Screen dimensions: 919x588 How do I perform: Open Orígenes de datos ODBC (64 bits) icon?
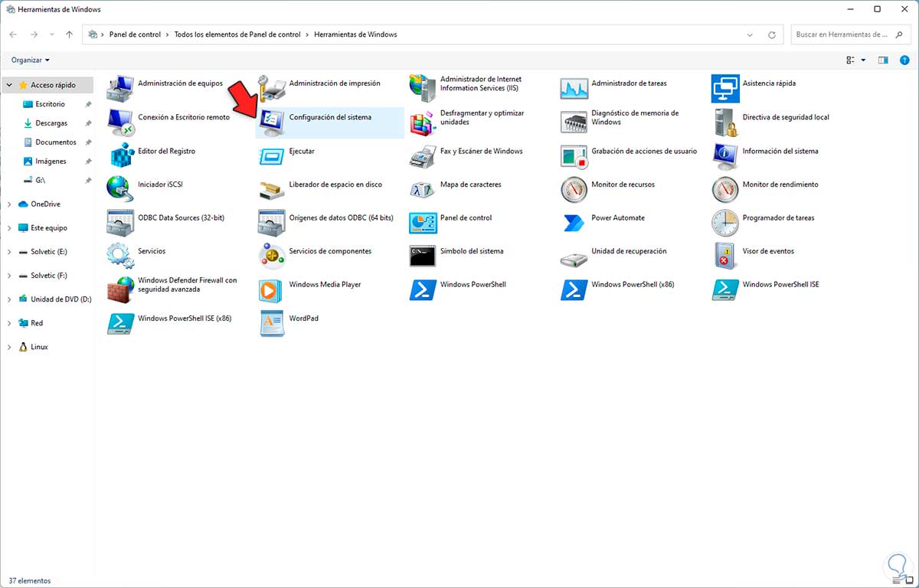point(271,223)
